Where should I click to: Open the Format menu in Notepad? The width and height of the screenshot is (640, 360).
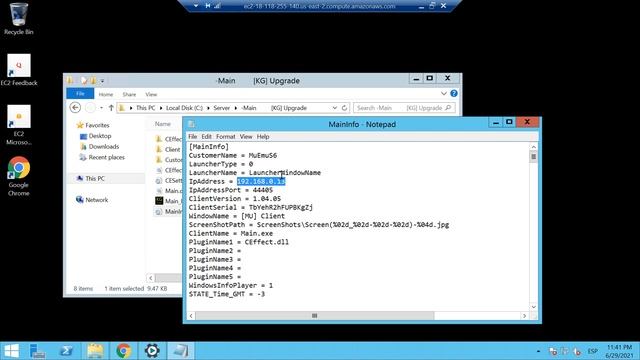tap(226, 136)
